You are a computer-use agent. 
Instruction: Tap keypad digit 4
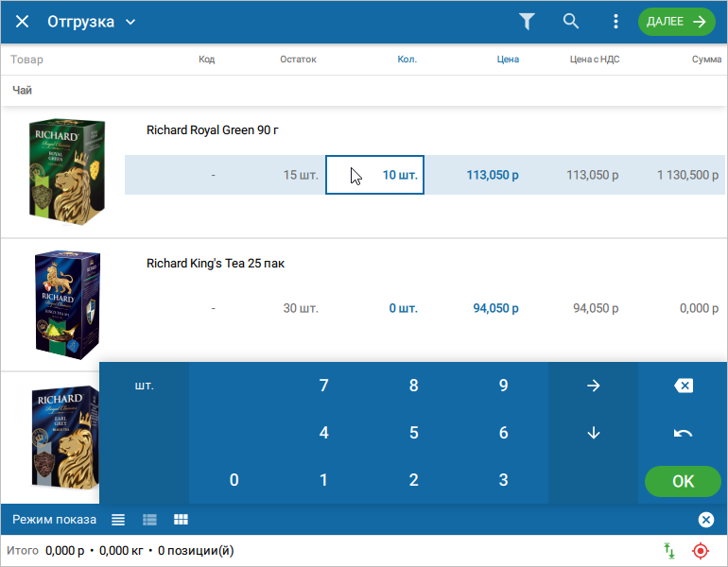pyautogui.click(x=323, y=433)
